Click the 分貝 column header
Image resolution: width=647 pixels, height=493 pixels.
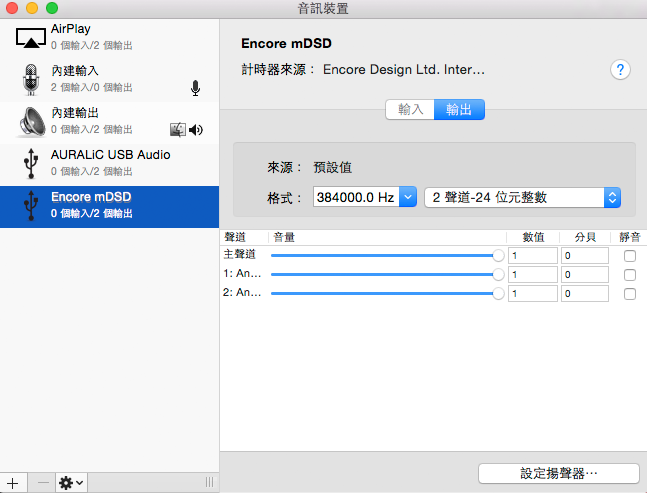(585, 237)
